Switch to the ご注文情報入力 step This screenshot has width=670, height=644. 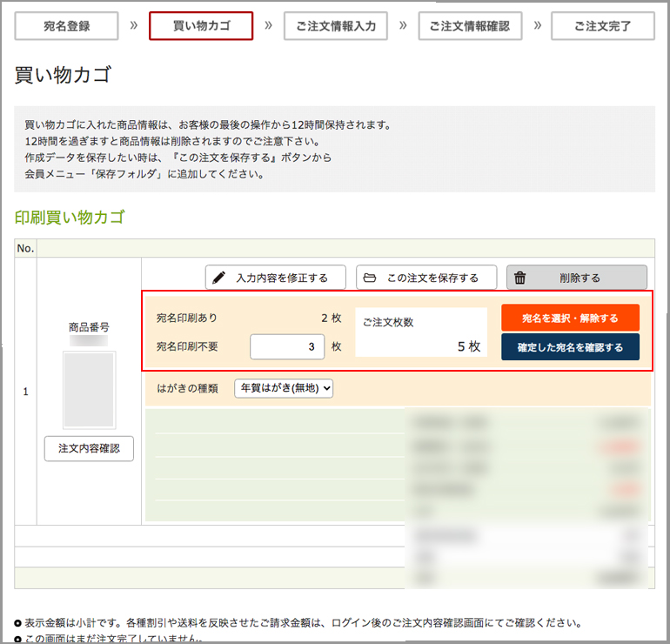[x=335, y=26]
